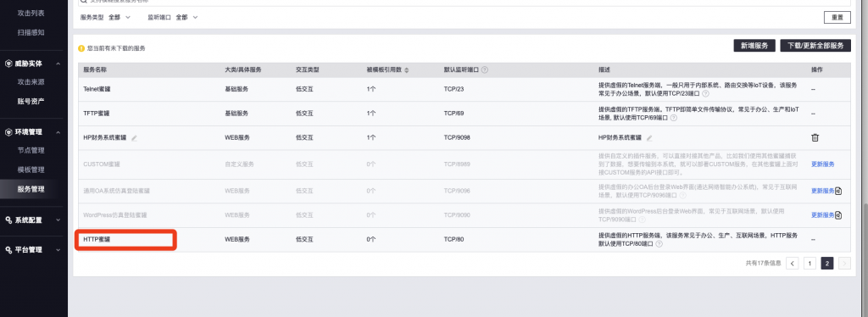Open the 服务类型 全部 dropdown
The image size is (868, 317).
pyautogui.click(x=119, y=17)
